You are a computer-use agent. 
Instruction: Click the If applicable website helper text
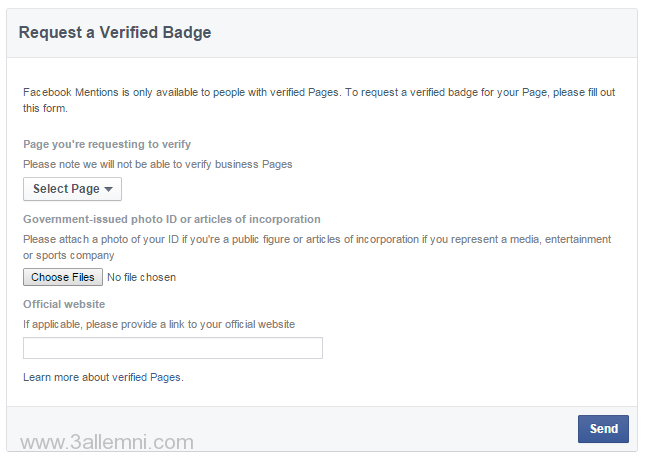[159, 324]
